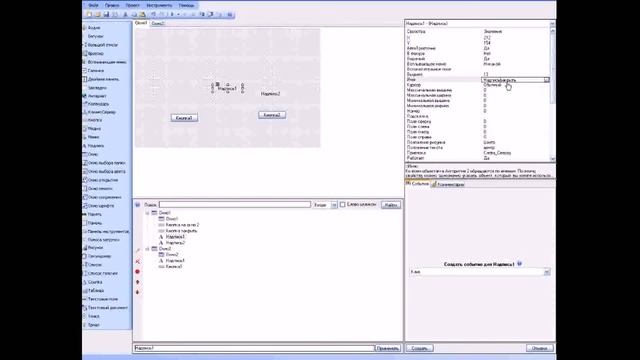Pick the Большой список component
640x360 pixels.
102,45
